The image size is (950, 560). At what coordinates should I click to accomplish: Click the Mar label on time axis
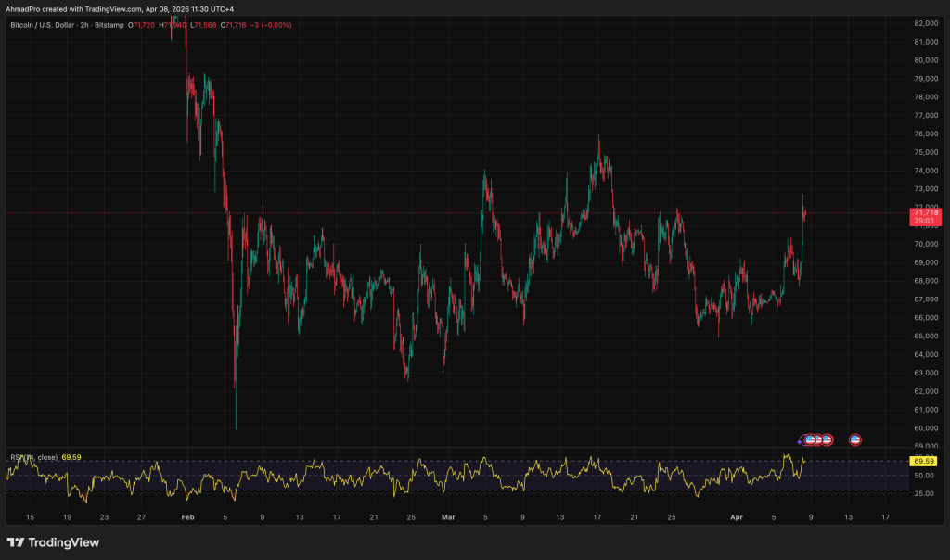449,517
